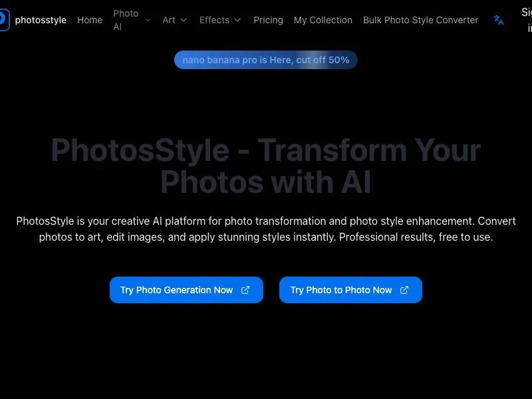Open Bulk Photo Style Converter
The image size is (532, 399).
click(421, 20)
